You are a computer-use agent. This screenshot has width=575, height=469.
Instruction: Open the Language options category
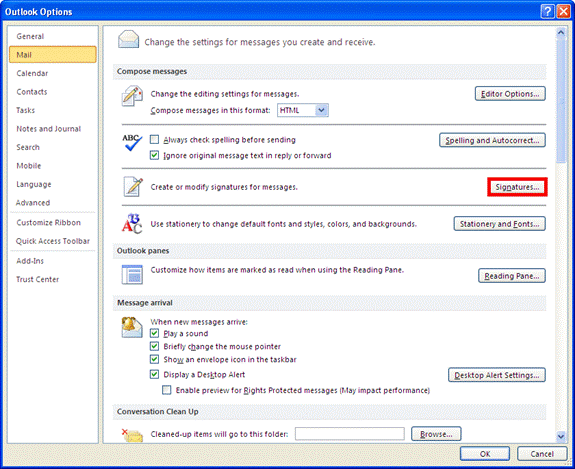tap(52, 184)
